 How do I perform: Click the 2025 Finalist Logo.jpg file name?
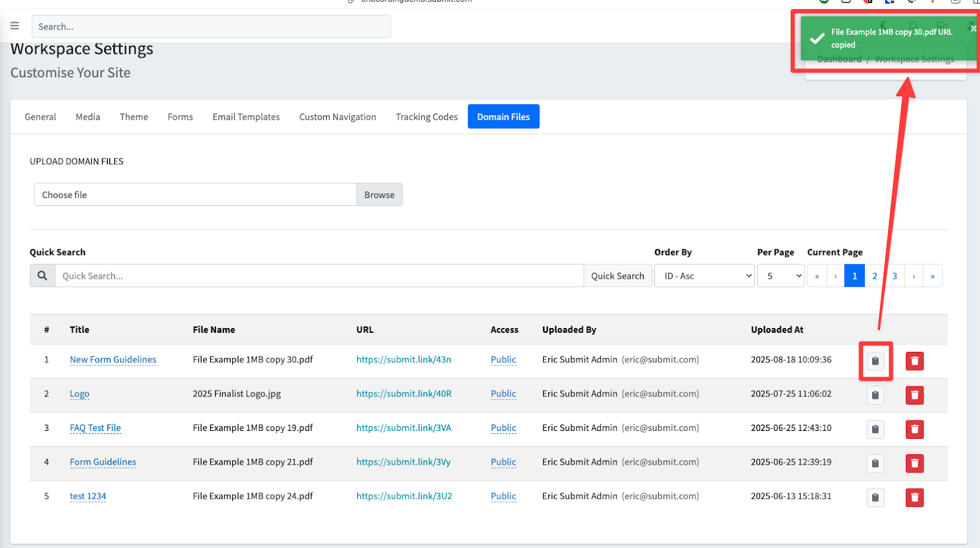pos(236,394)
